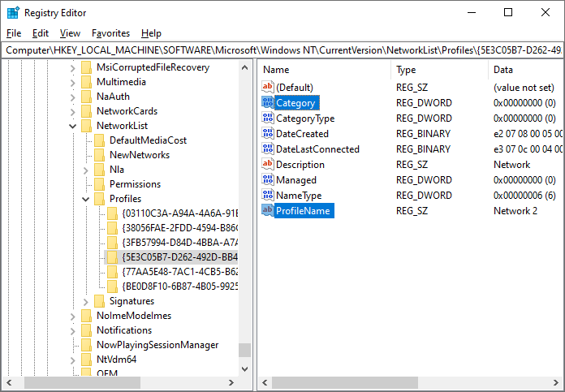The width and height of the screenshot is (565, 392).
Task: Collapse the Profiles key
Action: (86, 199)
